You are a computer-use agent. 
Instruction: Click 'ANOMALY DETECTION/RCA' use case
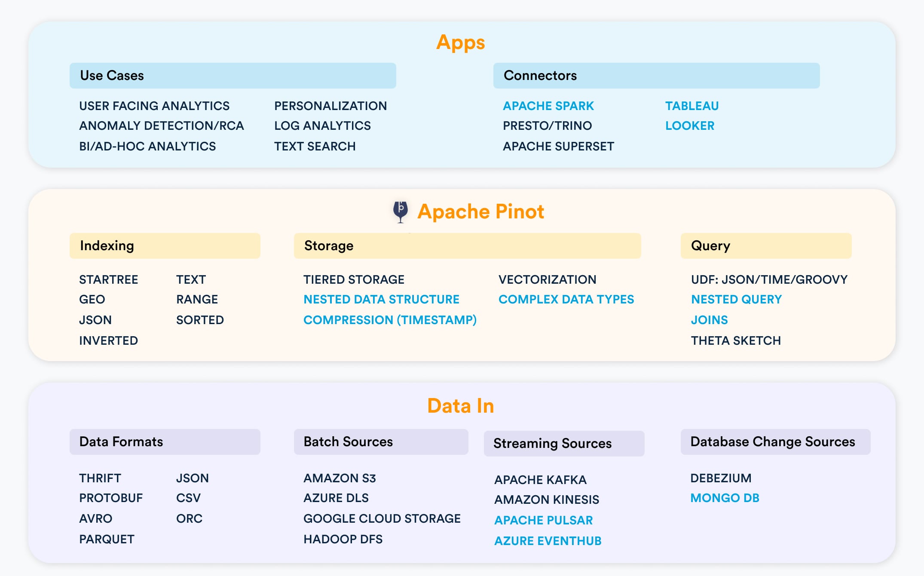[x=162, y=126]
